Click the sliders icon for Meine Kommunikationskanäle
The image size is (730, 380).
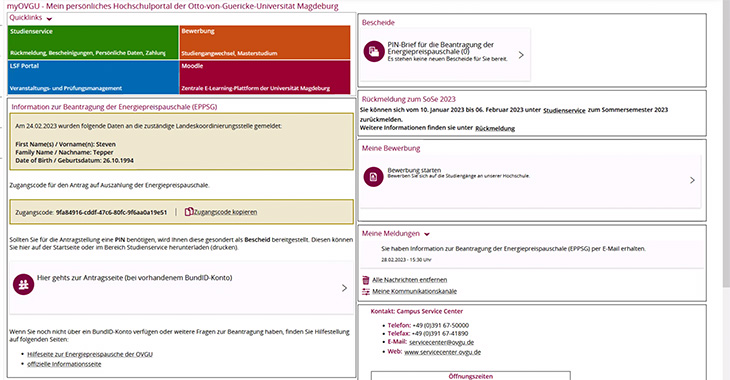click(366, 292)
